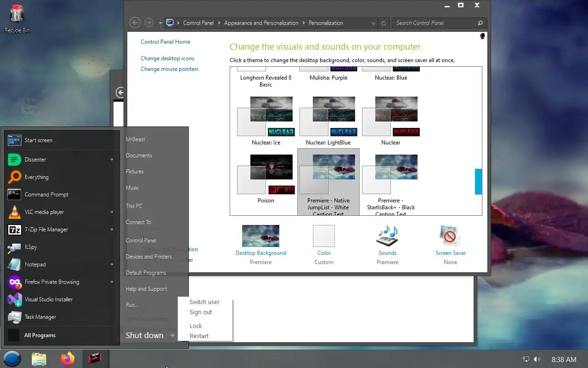Click the Search Control Panel field

point(435,23)
